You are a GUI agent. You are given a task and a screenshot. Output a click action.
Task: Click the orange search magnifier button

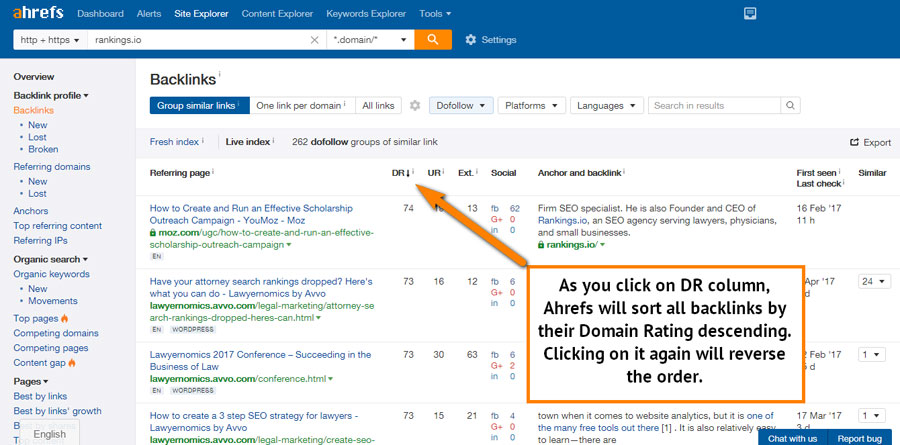(x=432, y=40)
